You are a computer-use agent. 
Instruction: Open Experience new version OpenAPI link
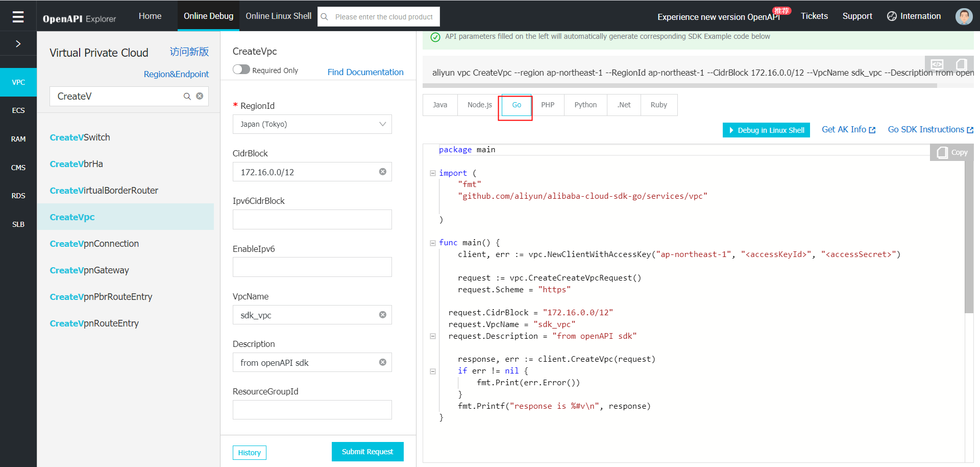(719, 17)
